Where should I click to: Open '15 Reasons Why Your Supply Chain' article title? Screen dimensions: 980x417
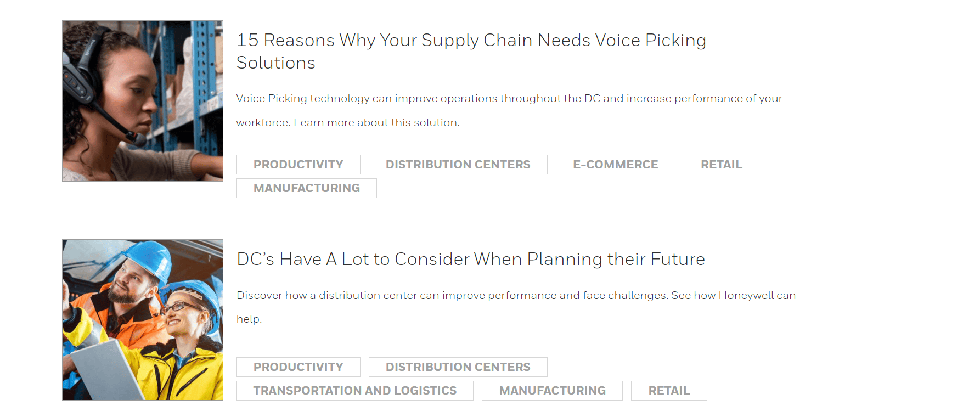point(471,51)
